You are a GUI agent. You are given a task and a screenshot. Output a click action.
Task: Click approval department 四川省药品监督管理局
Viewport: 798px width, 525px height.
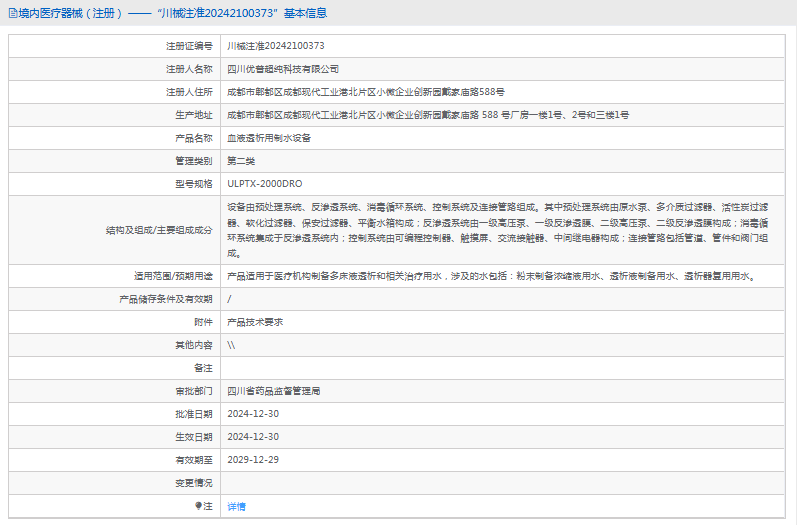click(x=273, y=391)
